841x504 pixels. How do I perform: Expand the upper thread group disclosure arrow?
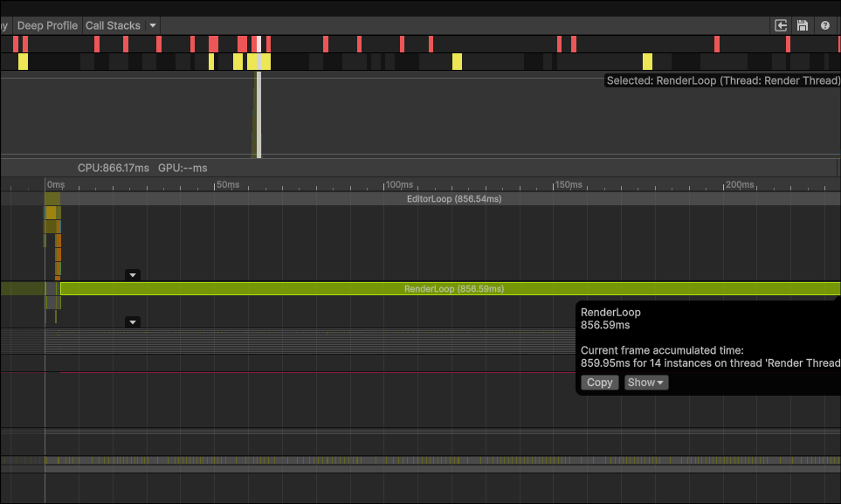click(132, 274)
